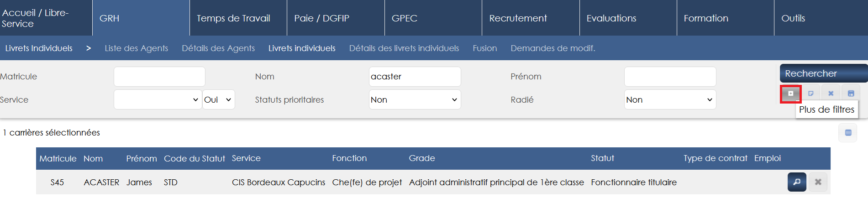Image resolution: width=868 pixels, height=203 pixels.
Task: Expand the Radié dropdown
Action: tap(670, 99)
